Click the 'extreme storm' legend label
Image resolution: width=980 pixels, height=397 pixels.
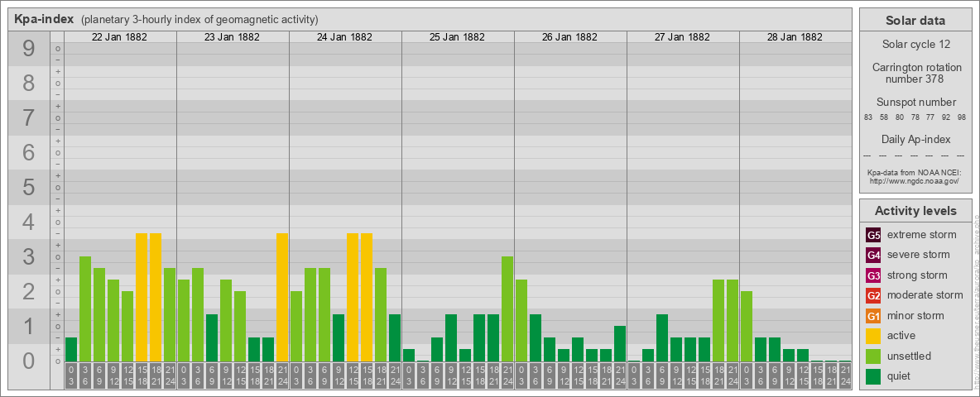(922, 235)
